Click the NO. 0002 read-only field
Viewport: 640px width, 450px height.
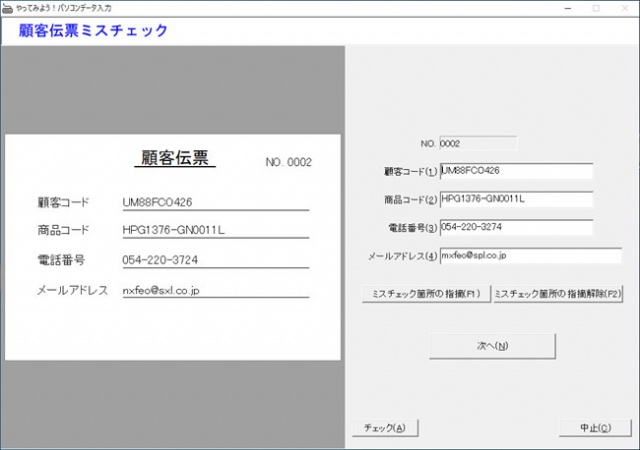(478, 143)
